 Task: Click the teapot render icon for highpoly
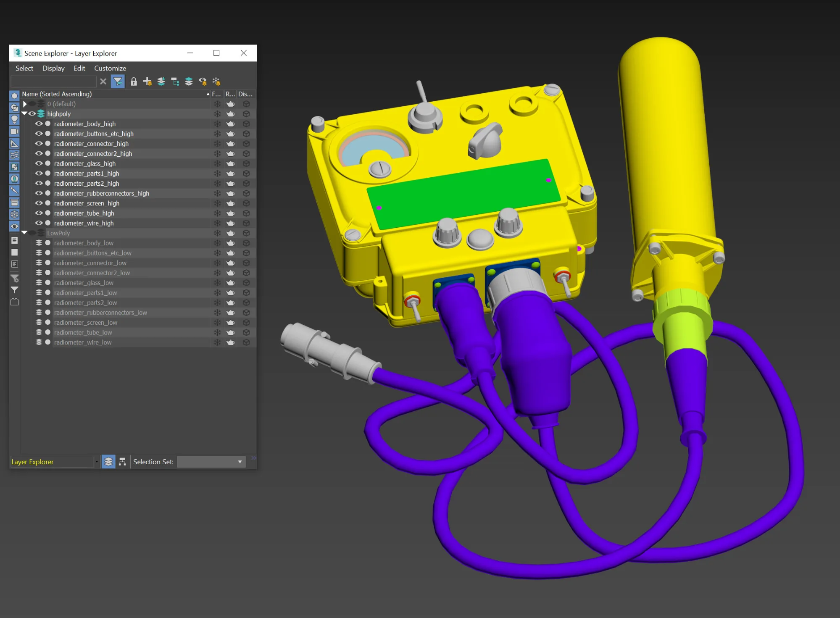tap(230, 114)
